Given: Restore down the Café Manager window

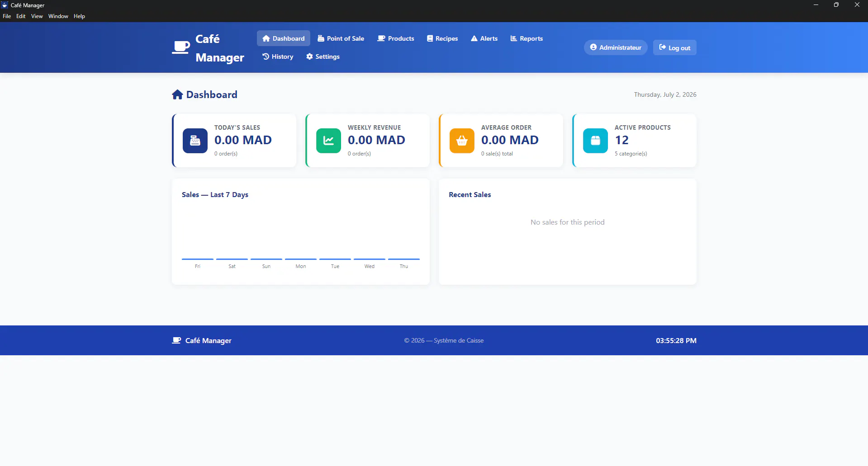Looking at the screenshot, I should pos(836,5).
